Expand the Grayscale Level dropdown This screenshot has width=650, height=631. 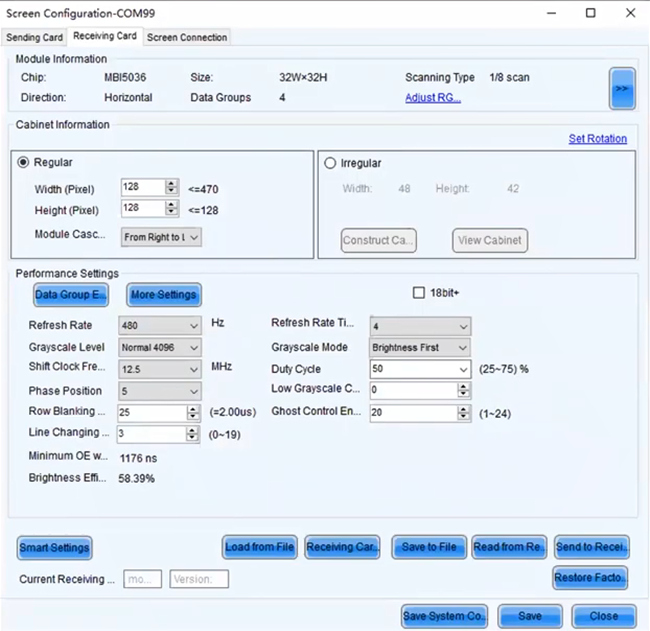click(193, 347)
